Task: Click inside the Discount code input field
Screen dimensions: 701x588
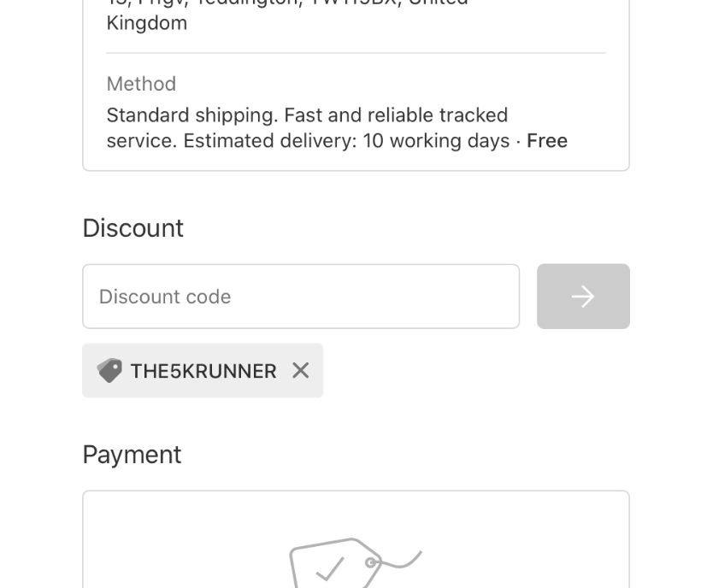Action: click(301, 296)
